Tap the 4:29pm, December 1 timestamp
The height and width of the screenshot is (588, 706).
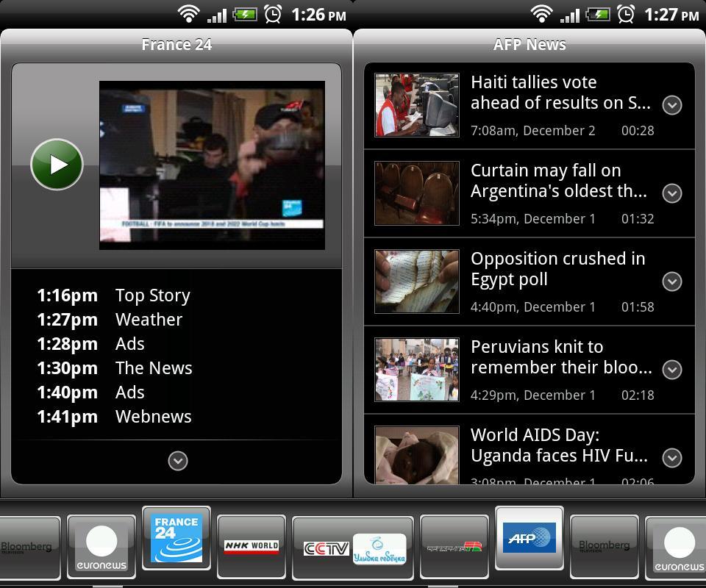tap(533, 395)
